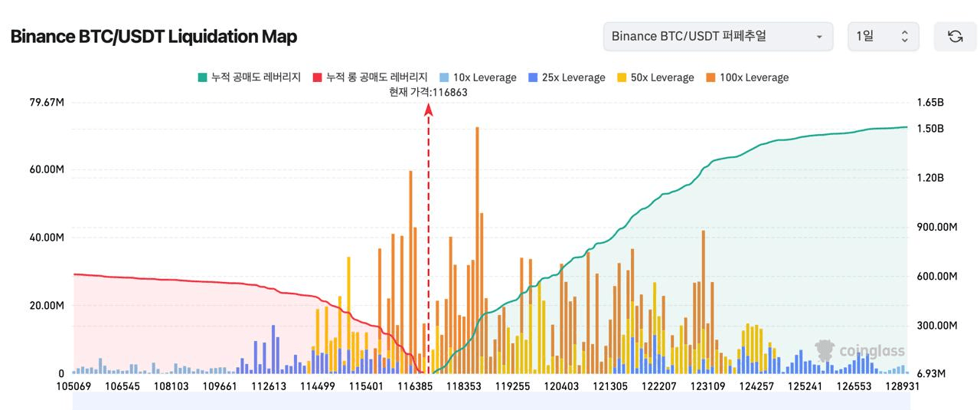Click the green 누적 공매도 레버리지 color swatch
The image size is (980, 410).
click(202, 77)
